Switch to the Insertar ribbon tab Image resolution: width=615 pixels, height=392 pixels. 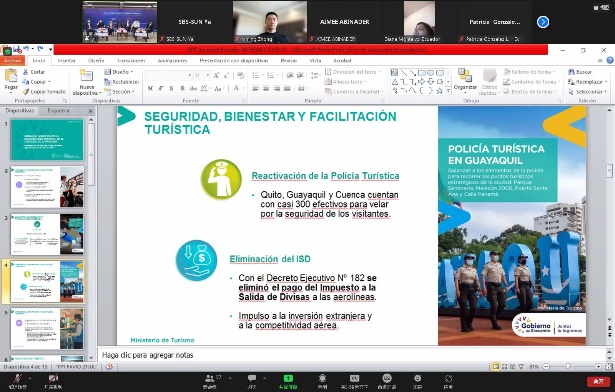[66, 60]
